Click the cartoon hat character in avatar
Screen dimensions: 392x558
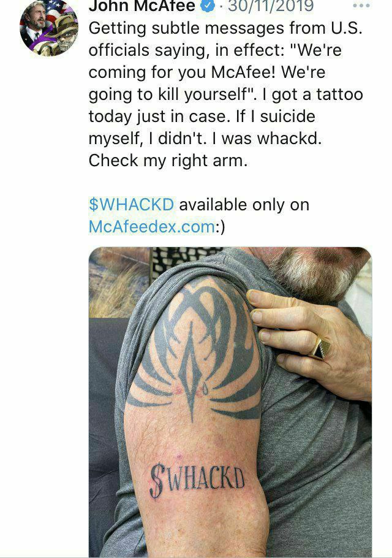64,36
